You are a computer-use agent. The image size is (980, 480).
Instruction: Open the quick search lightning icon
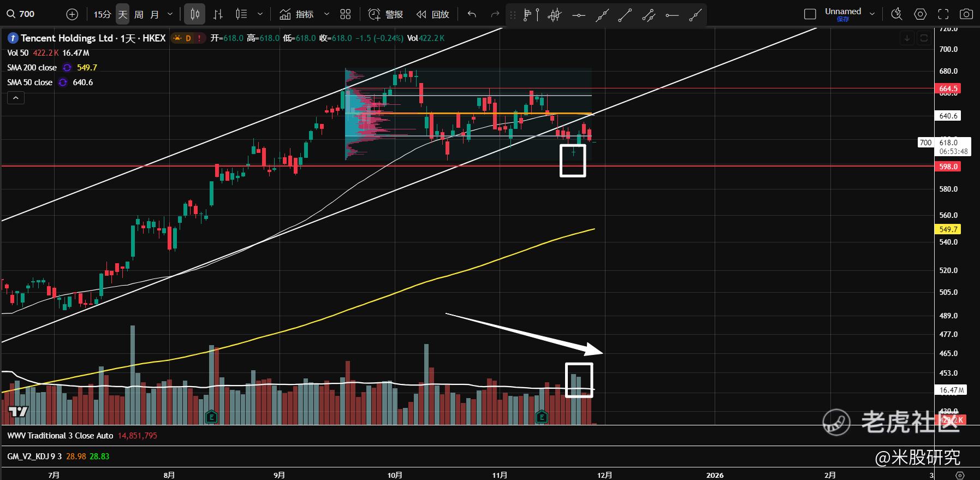pyautogui.click(x=896, y=14)
